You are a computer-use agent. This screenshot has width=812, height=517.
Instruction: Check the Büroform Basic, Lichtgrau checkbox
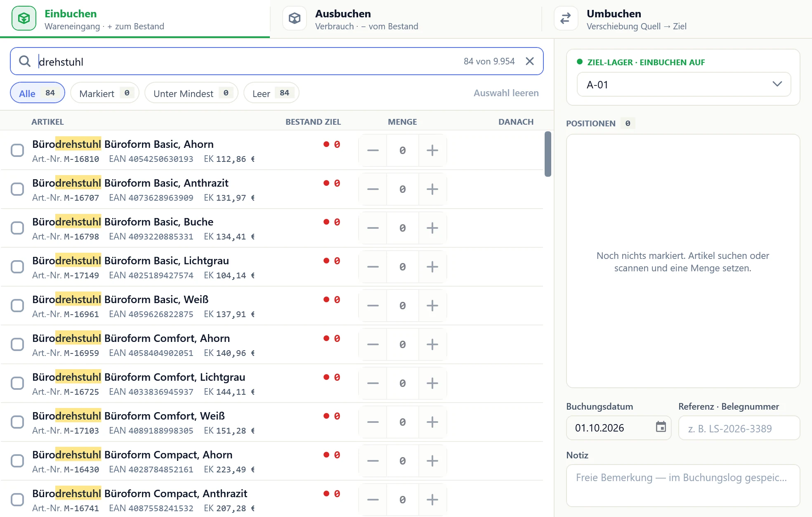point(17,267)
